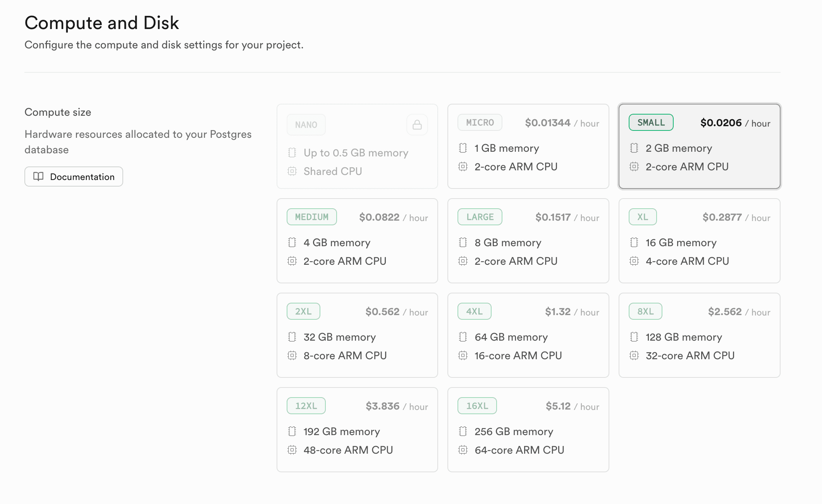This screenshot has width=822, height=504.
Task: Click CPU icon beside 8-core ARM CPU
Action: click(292, 355)
